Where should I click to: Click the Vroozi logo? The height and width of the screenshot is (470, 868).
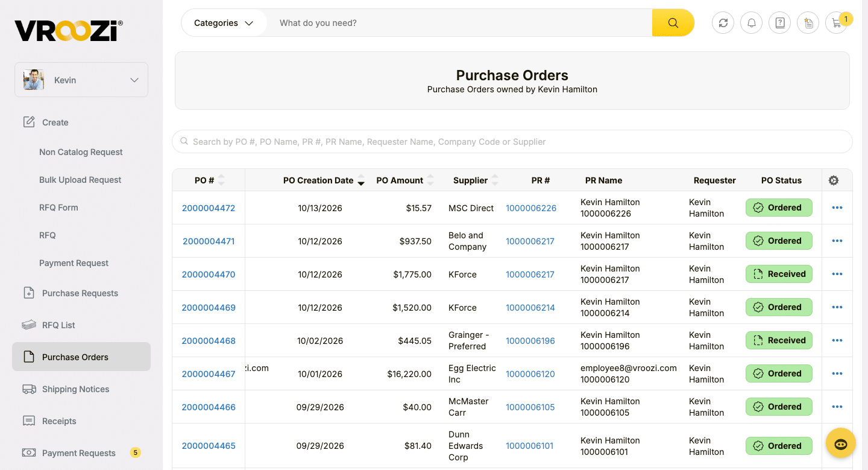[69, 30]
